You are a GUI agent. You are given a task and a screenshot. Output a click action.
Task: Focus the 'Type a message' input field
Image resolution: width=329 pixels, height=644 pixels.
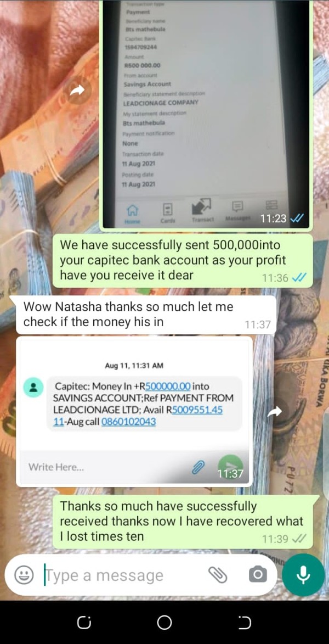(123, 575)
